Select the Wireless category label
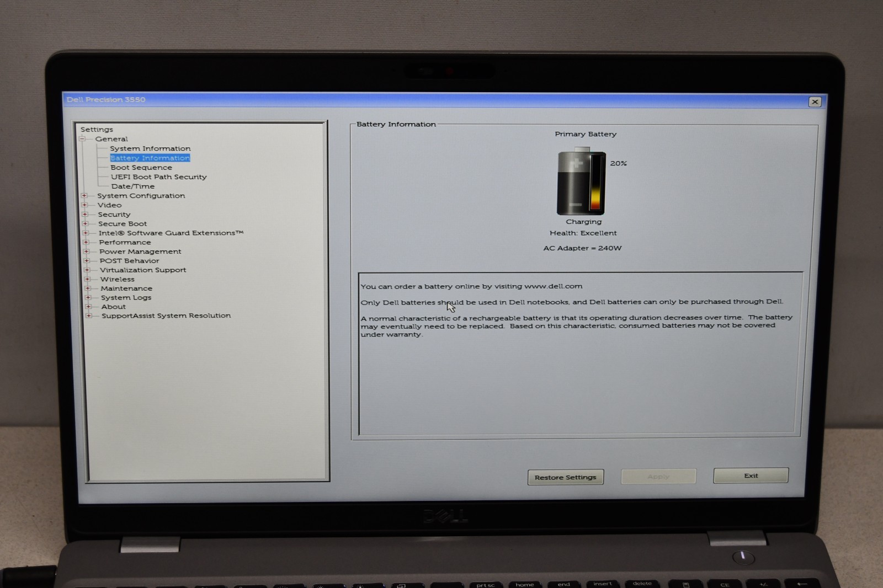This screenshot has width=883, height=588. pyautogui.click(x=118, y=279)
